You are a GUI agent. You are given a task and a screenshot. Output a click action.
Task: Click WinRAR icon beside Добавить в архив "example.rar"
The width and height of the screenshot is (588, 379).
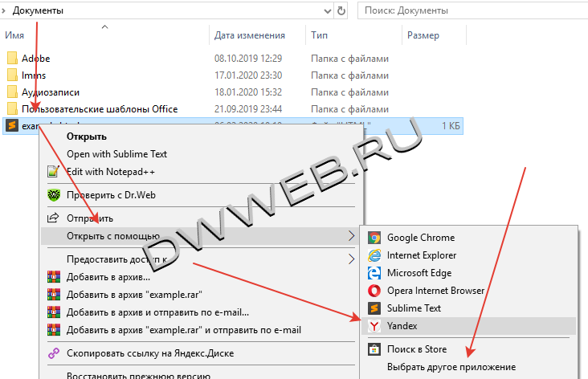[54, 294]
